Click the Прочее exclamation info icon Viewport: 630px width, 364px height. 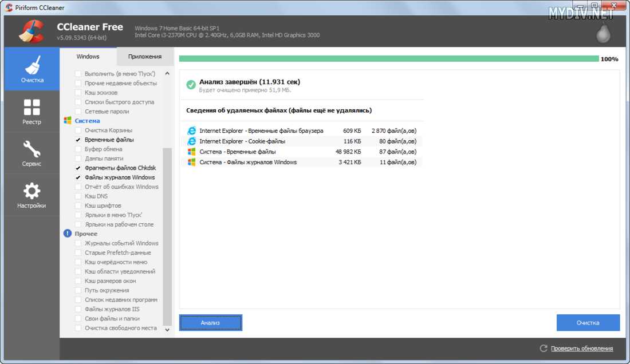68,234
